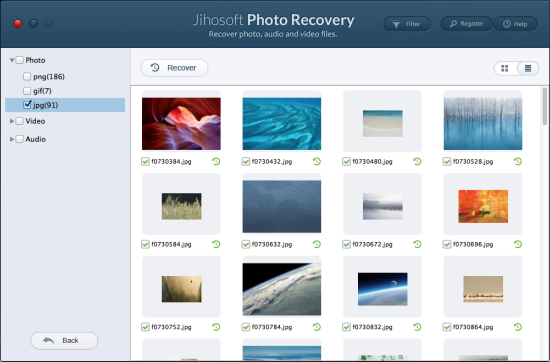The image size is (550, 362).
Task: Uncheck the f0730672.jpg file checkbox
Action: tap(346, 244)
